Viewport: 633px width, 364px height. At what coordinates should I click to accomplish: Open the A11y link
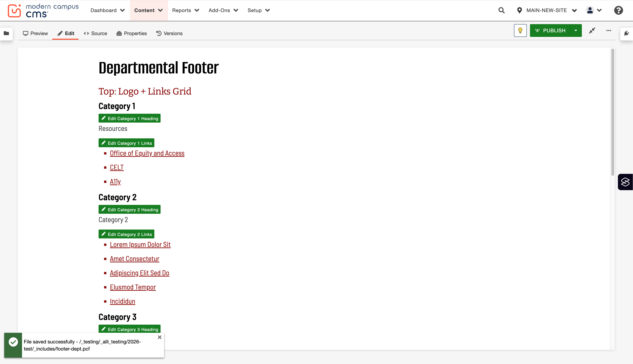115,181
